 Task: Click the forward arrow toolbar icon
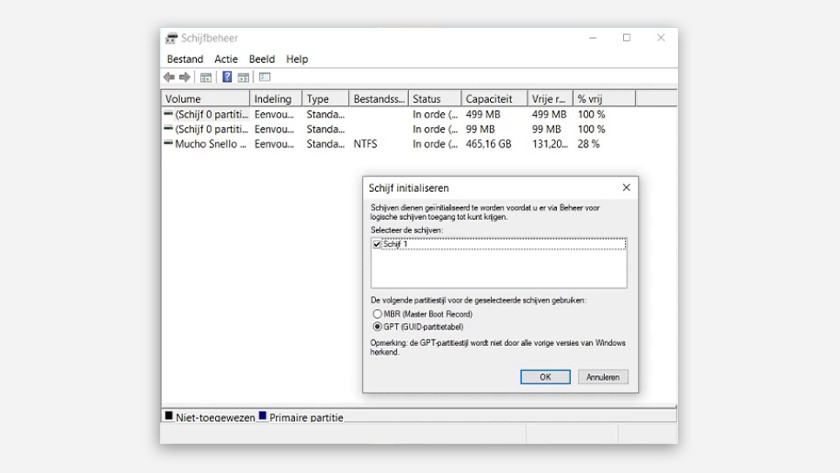[185, 77]
